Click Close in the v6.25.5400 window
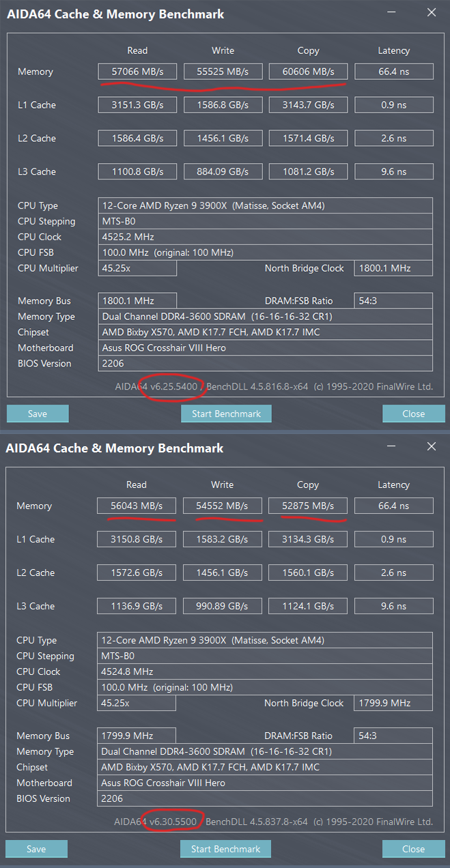450x868 pixels. tap(414, 414)
